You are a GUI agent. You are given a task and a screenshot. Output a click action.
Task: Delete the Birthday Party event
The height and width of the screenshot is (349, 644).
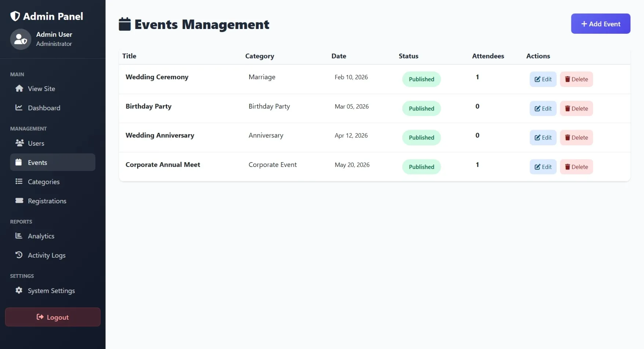click(x=576, y=108)
